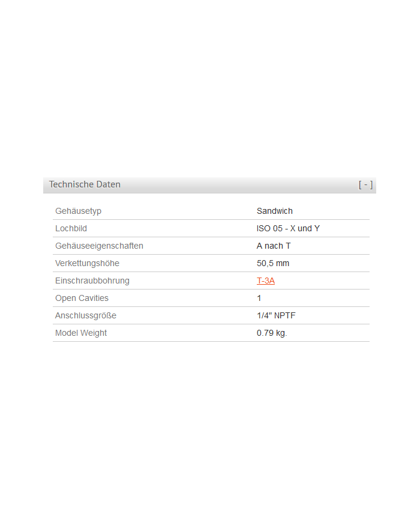Select the ISO 05 - X und Y value
This screenshot has height=522, width=420.
coord(288,228)
